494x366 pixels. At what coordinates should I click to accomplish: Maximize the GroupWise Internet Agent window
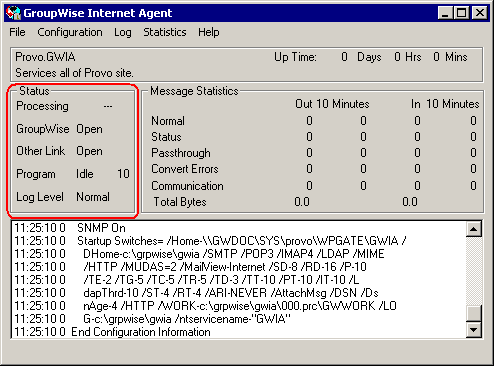(x=462, y=13)
